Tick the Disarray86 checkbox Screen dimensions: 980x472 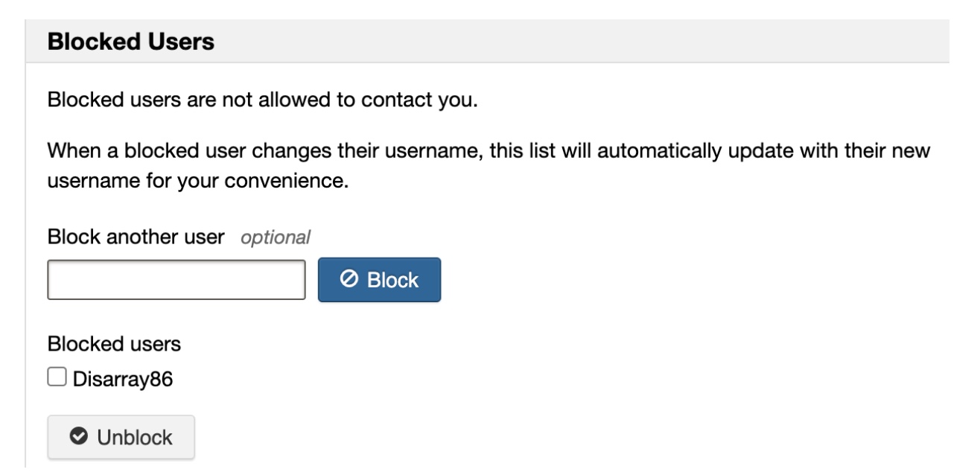56,380
